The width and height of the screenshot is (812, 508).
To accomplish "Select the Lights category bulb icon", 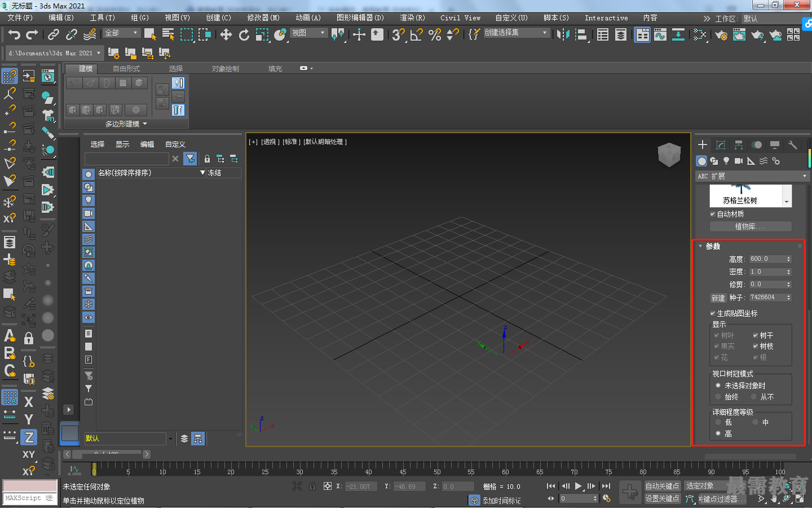I will (726, 161).
